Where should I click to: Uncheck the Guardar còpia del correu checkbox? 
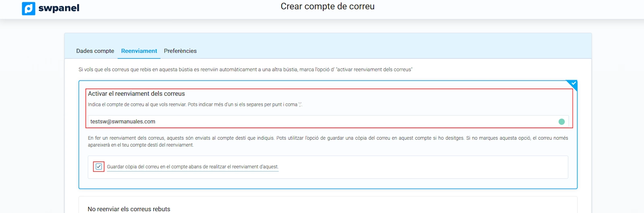99,167
